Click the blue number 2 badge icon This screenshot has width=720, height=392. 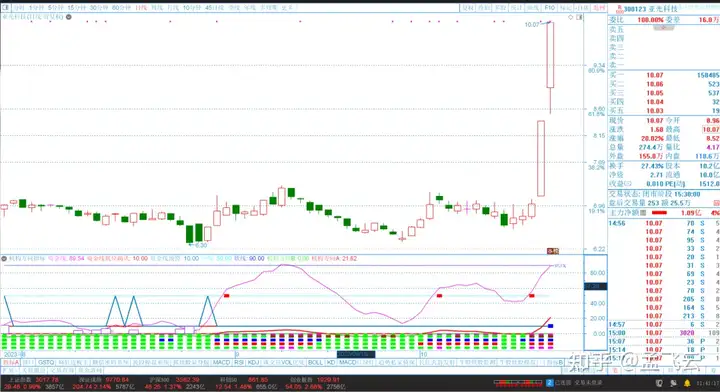549,382
